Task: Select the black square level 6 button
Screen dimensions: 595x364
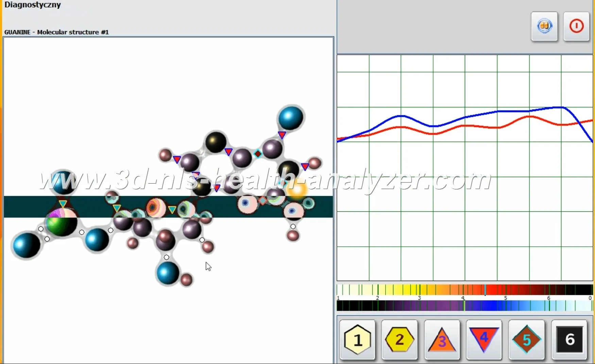Action: click(x=569, y=340)
